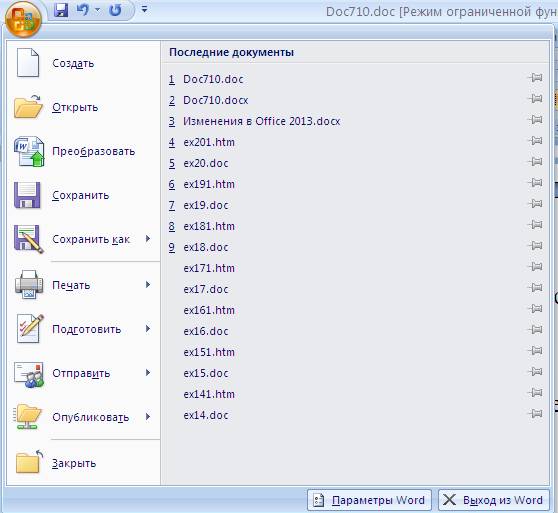Screen dimensions: 558x513
Task: Click the printer icon for Печать
Action: point(29,285)
